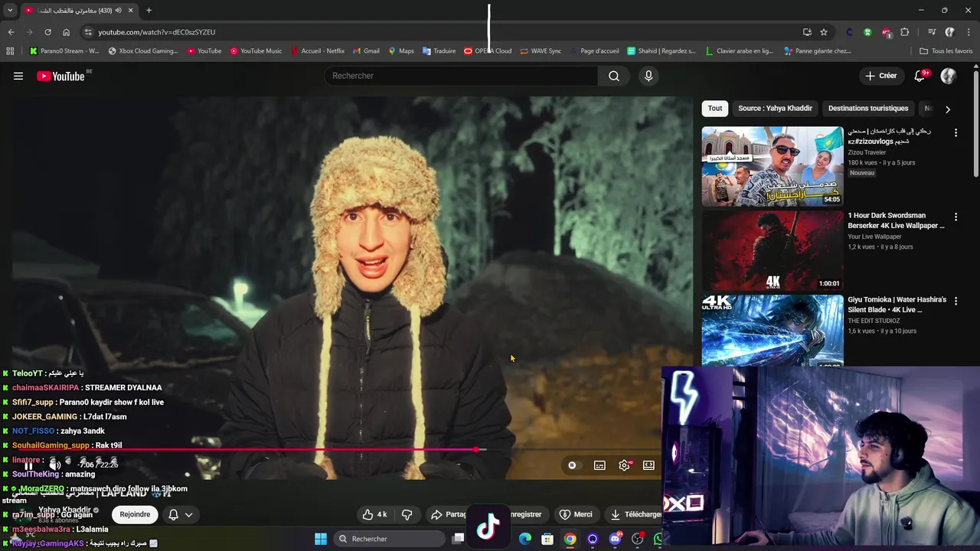Open channel notification bell preferences
The width and height of the screenshot is (980, 551).
click(181, 514)
